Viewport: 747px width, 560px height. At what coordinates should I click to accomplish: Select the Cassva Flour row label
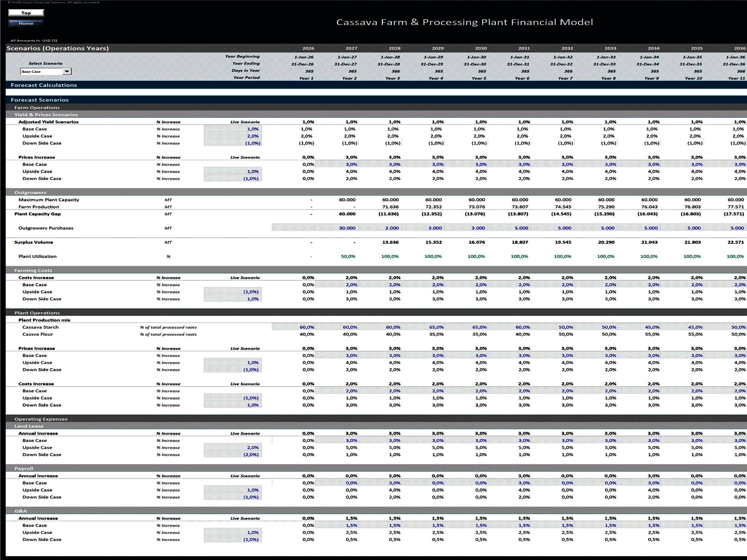37,334
